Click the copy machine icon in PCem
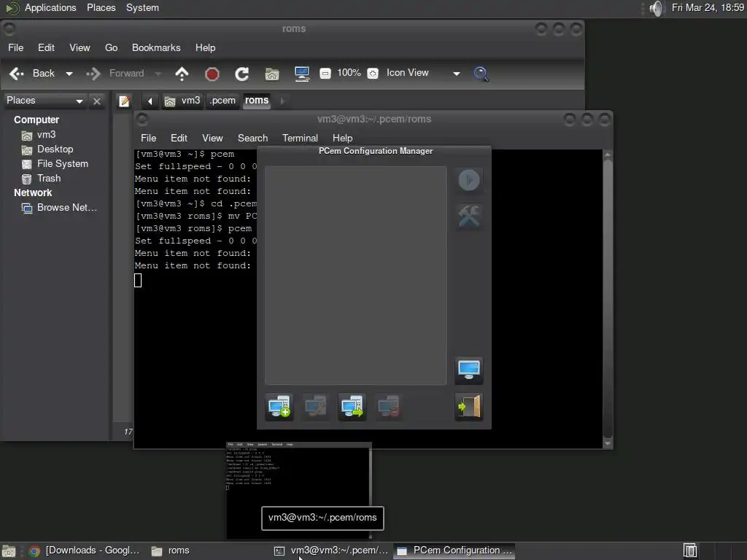747x560 pixels. [x=352, y=407]
